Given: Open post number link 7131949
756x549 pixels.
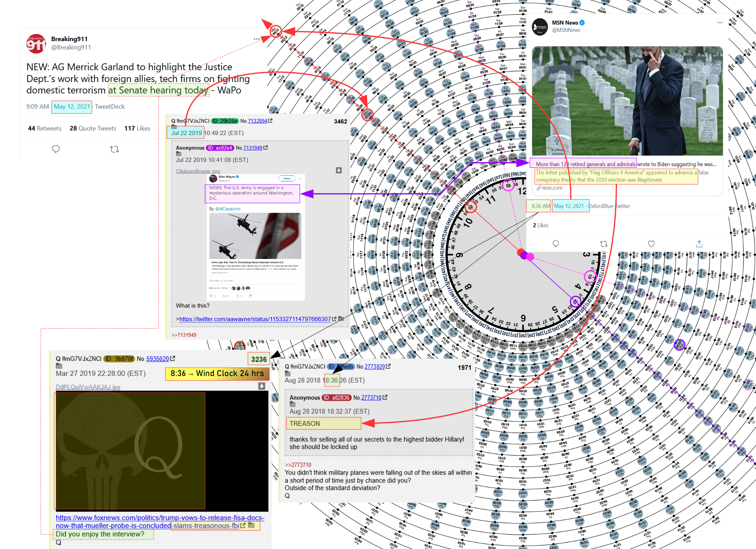Looking at the screenshot, I should pyautogui.click(x=253, y=147).
